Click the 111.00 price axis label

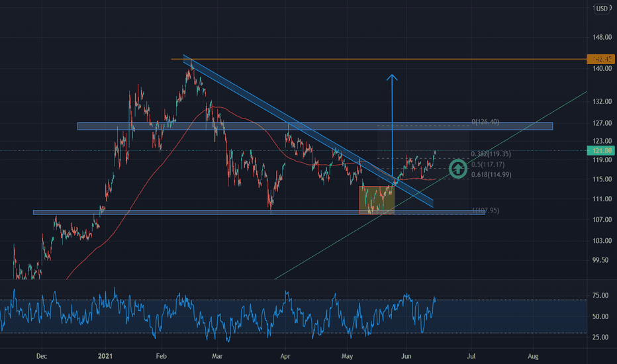(x=602, y=199)
